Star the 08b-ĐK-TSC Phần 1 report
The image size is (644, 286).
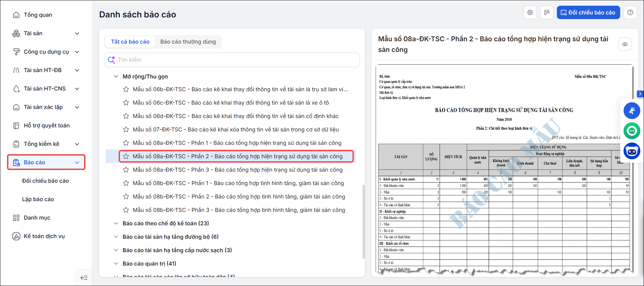(x=126, y=183)
